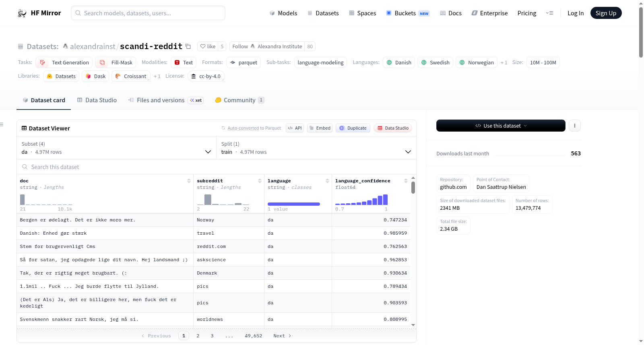Open the three-dot options menu
644x345 pixels.
coord(575,126)
